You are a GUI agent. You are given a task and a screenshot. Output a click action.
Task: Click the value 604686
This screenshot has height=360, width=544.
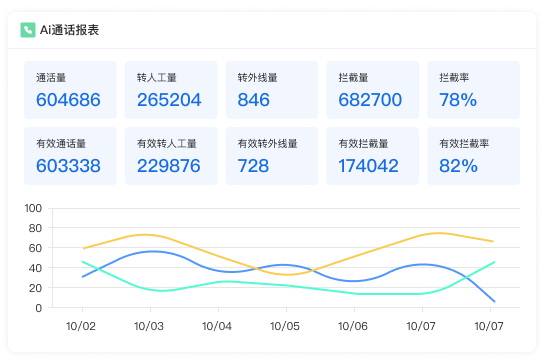tap(68, 100)
